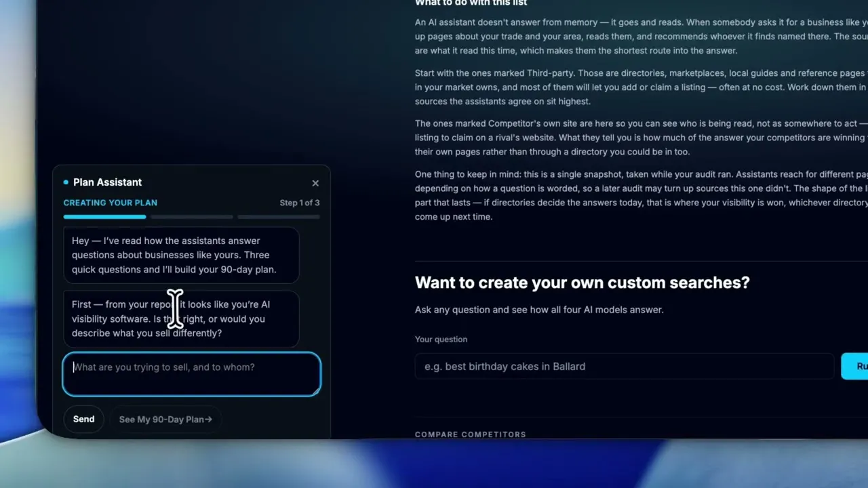The width and height of the screenshot is (868, 488).
Task: Click 'Ask any question and see how' subtitle
Action: coord(539,310)
